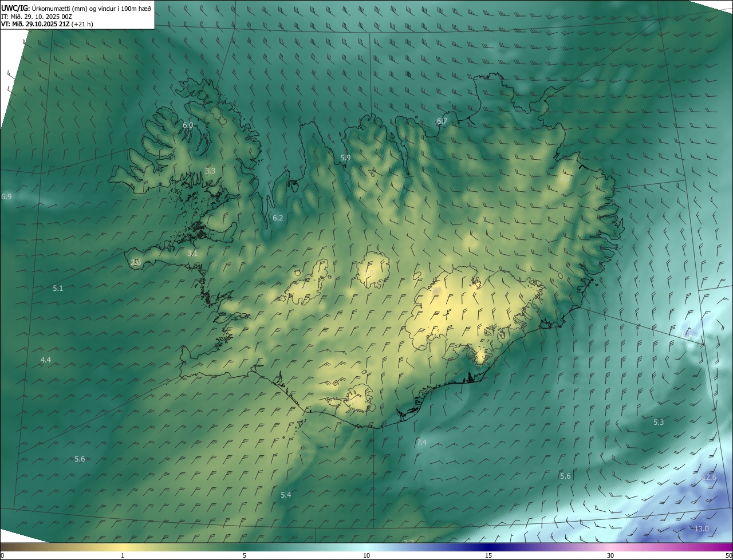733x560 pixels.
Task: Click the 2.6 value on Snæfellsnes peninsula
Action: click(x=136, y=262)
